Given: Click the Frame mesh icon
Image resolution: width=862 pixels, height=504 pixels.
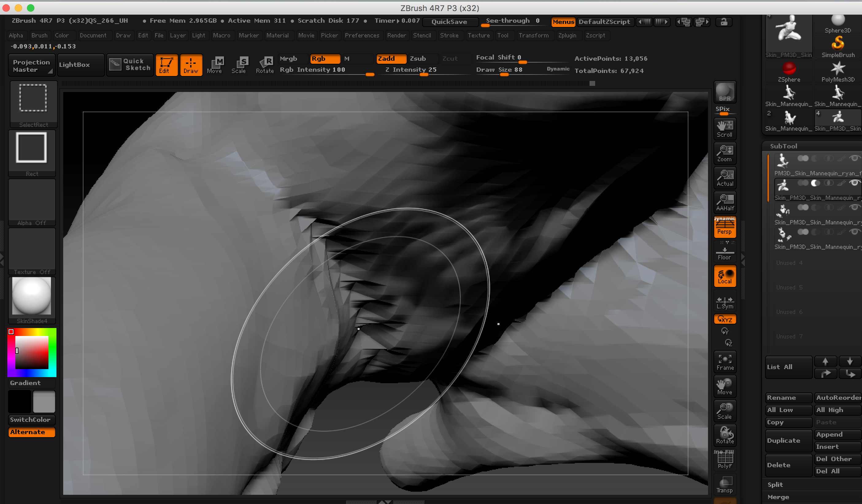Looking at the screenshot, I should click(x=725, y=362).
